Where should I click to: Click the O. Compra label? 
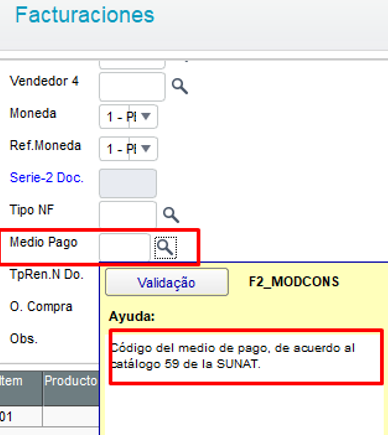41,307
